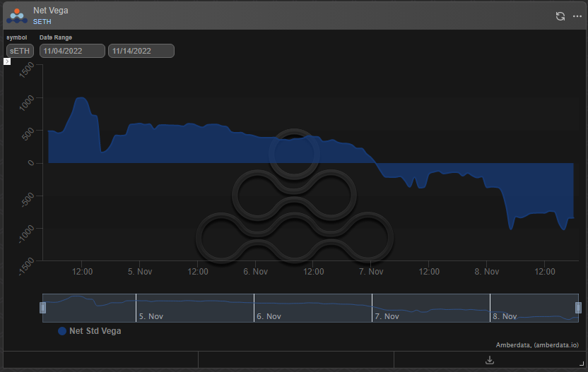Edit the end date 11/14/2022 field
The width and height of the screenshot is (588, 372).
[141, 51]
